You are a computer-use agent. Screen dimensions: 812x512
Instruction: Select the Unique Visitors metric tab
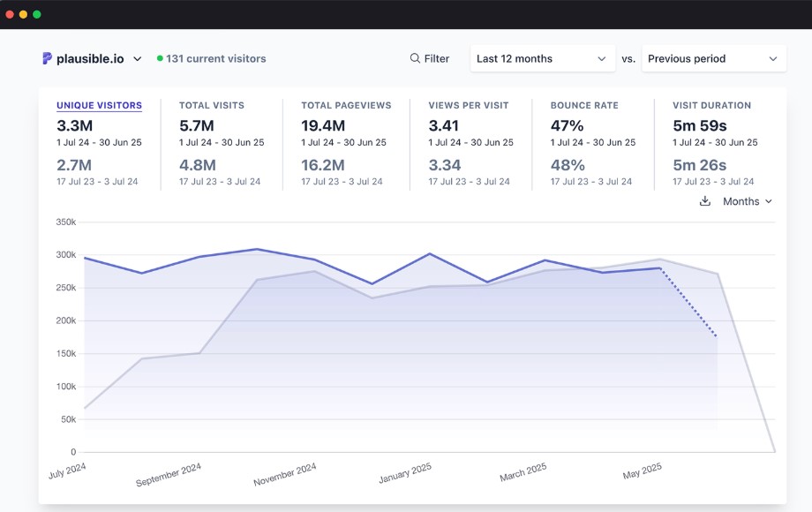coord(99,105)
